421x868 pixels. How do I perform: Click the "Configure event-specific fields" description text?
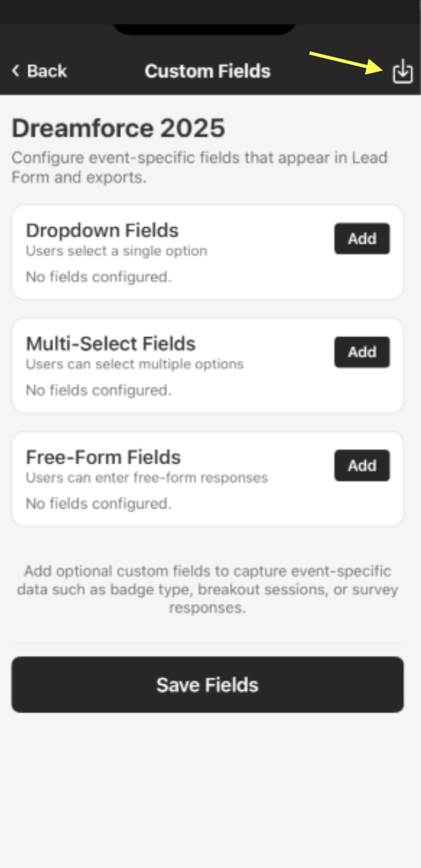pyautogui.click(x=199, y=167)
